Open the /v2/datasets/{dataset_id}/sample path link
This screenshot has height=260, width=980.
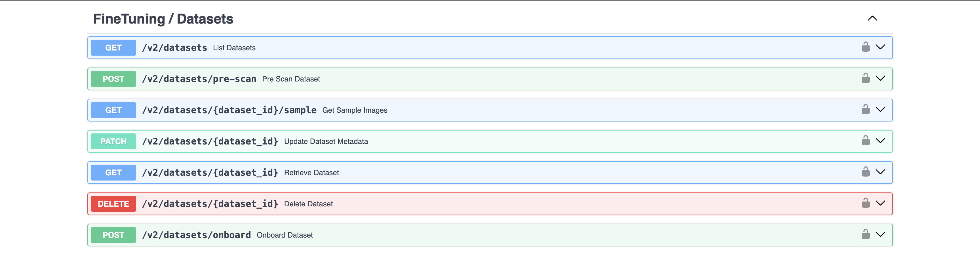(229, 110)
